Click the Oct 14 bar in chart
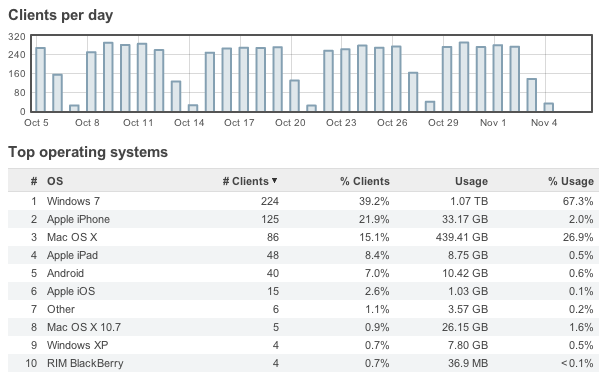 [193, 108]
